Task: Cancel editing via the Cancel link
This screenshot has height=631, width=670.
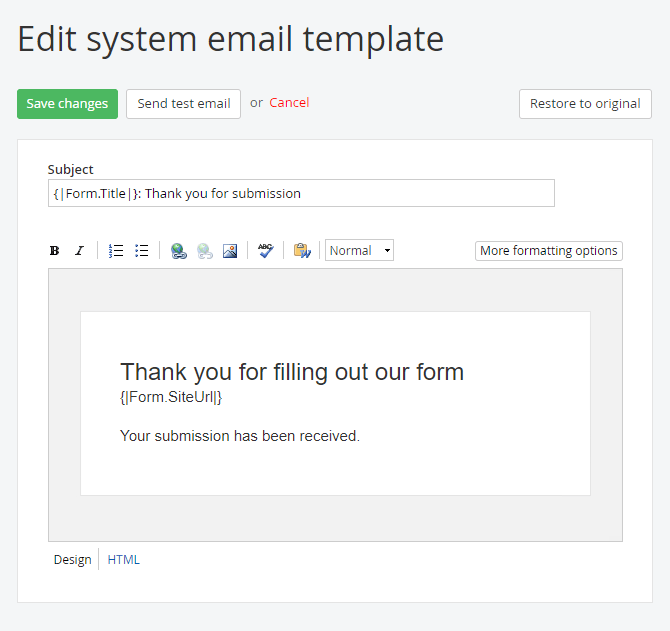Action: click(289, 103)
